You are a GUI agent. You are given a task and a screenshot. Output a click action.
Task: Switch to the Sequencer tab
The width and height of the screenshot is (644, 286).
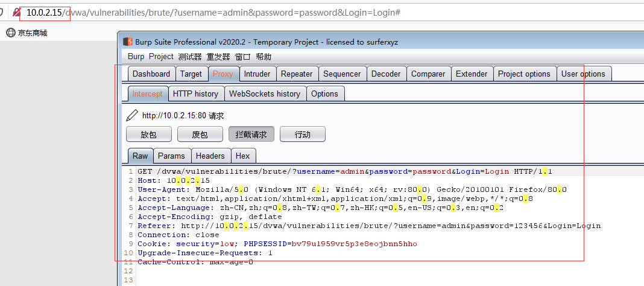pos(342,74)
